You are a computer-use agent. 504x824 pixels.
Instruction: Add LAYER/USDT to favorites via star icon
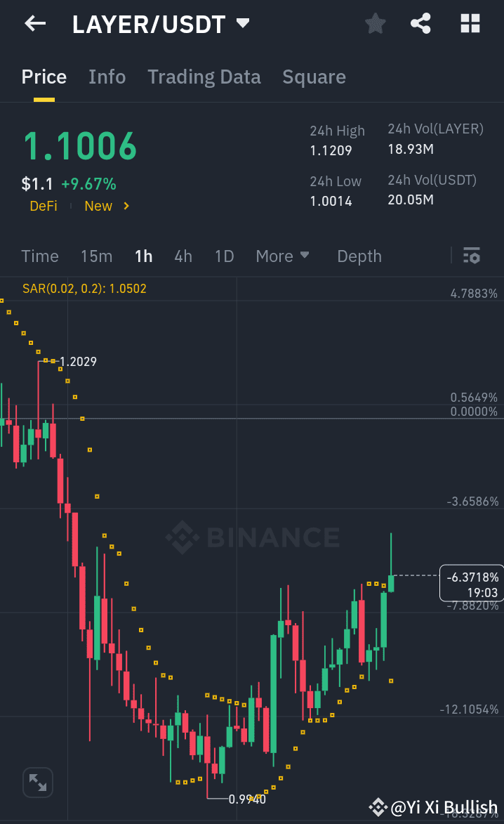(x=375, y=23)
